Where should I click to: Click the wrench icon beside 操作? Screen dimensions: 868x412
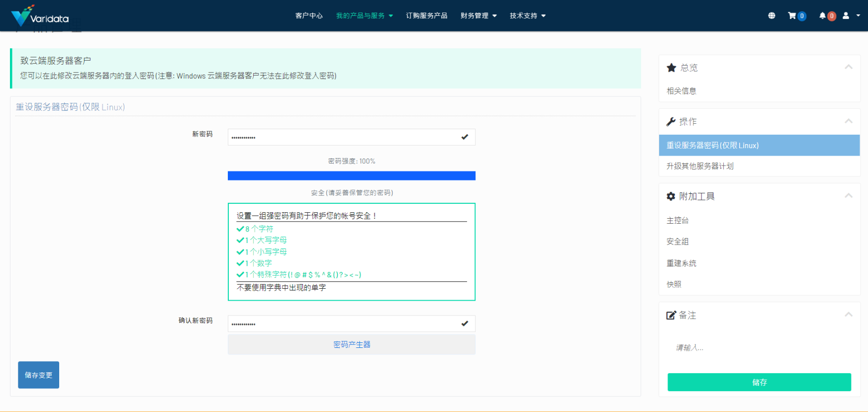click(x=671, y=122)
